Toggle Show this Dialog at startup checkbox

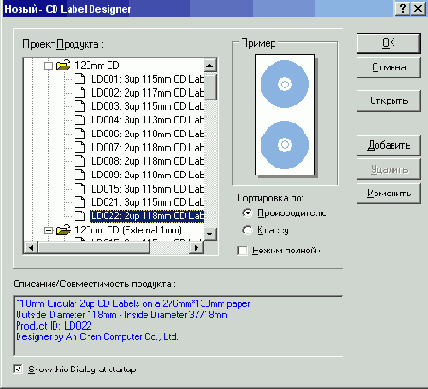pyautogui.click(x=18, y=369)
